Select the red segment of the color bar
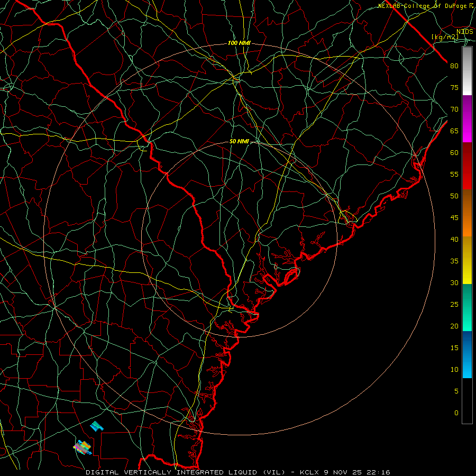Viewport: 476px width, 476px height. pos(467,166)
